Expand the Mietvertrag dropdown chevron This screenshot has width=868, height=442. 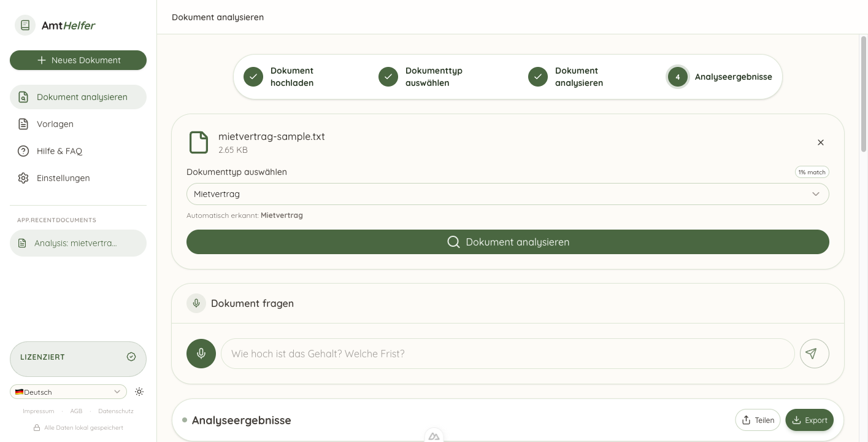[x=816, y=193]
